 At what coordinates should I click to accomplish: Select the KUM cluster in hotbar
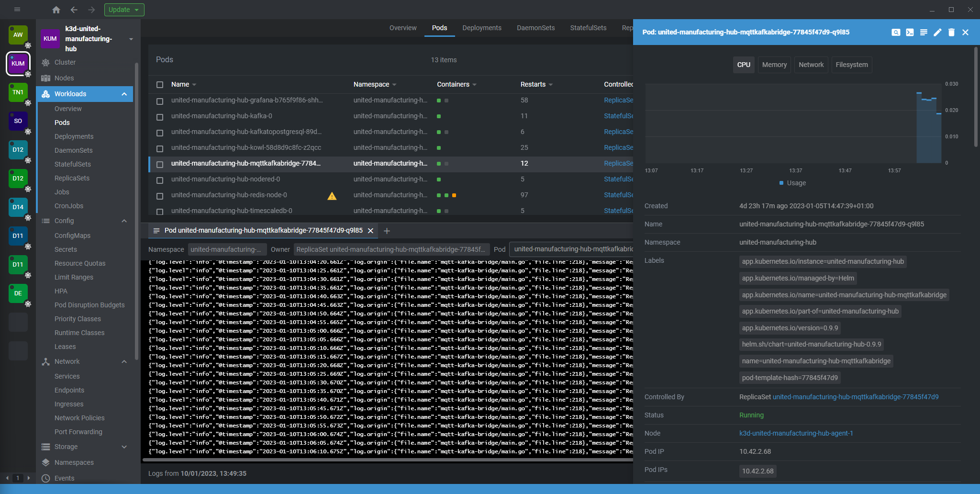click(18, 64)
